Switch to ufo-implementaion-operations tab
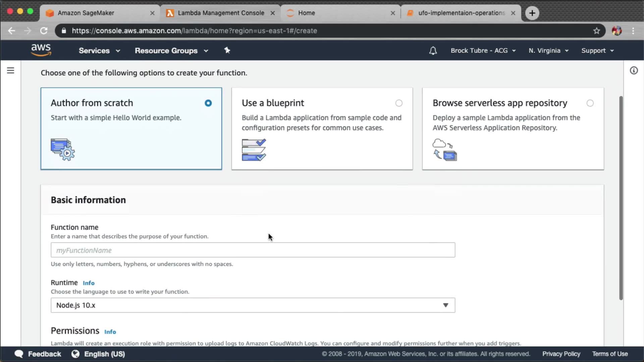The height and width of the screenshot is (362, 644). [461, 13]
